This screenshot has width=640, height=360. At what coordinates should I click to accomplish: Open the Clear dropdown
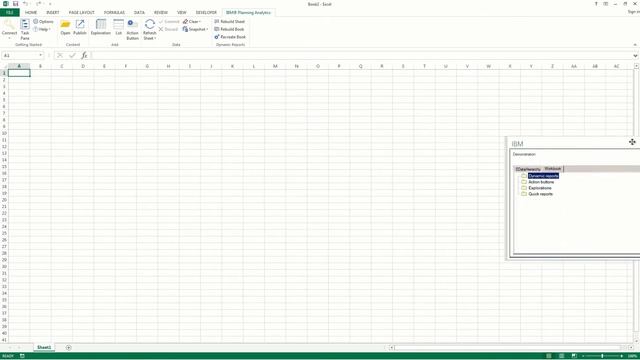point(192,21)
